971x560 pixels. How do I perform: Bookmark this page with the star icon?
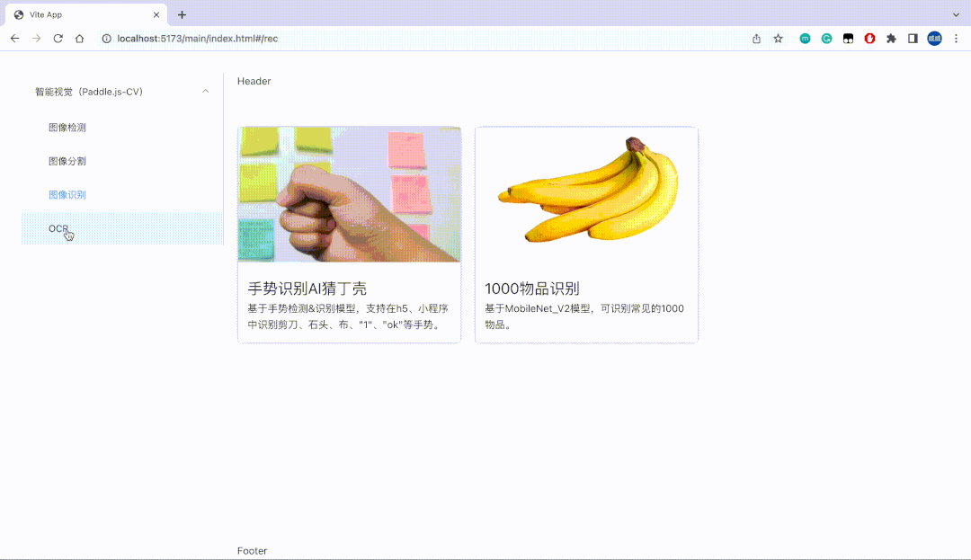coord(778,39)
